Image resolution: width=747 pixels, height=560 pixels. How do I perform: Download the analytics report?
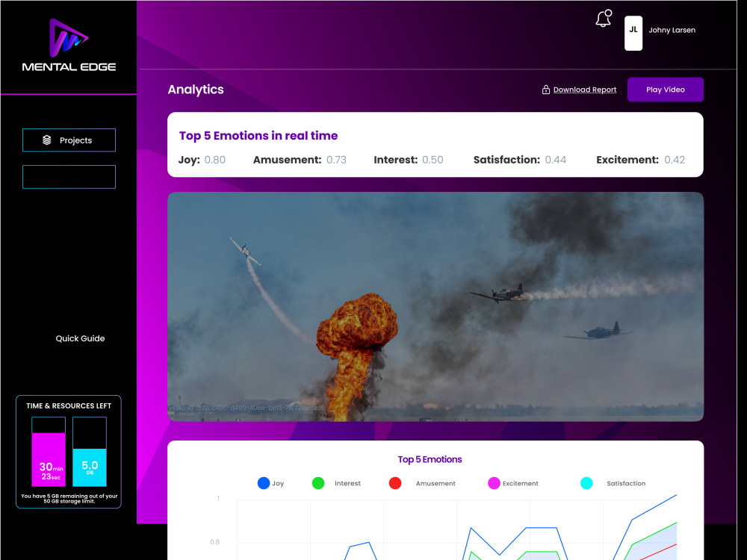pyautogui.click(x=585, y=90)
